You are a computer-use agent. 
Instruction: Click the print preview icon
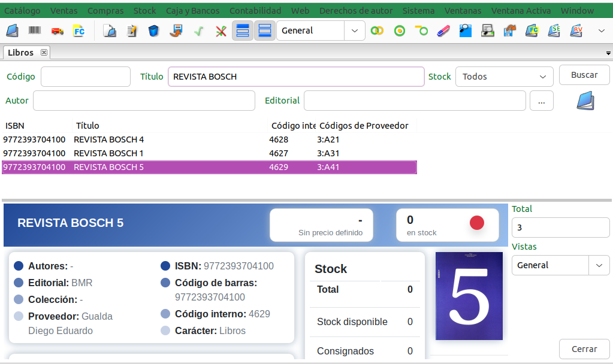pos(488,31)
